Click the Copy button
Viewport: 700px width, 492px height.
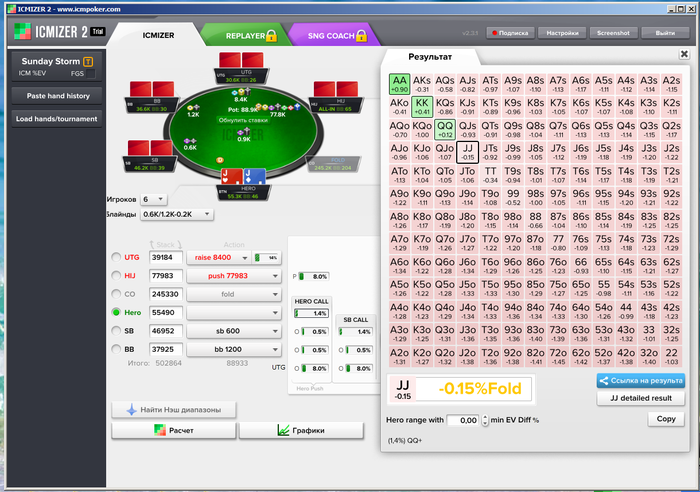pyautogui.click(x=666, y=419)
